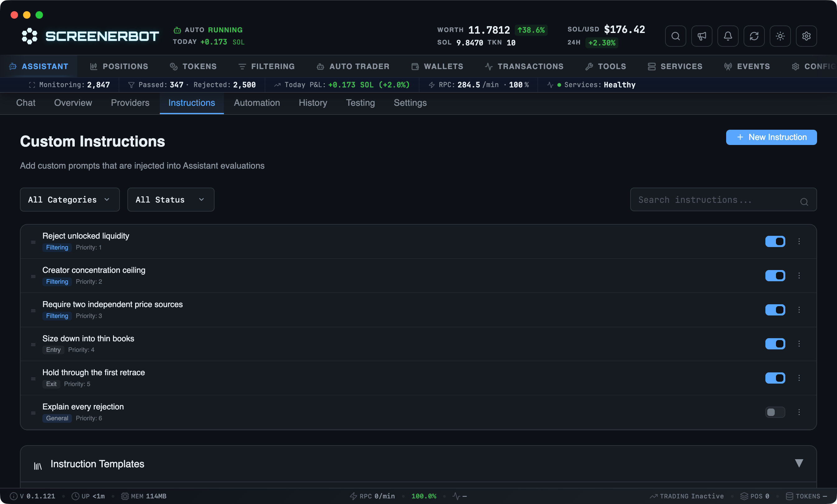Open the Services main tab
Viewport: 837px width, 504px height.
pos(675,67)
